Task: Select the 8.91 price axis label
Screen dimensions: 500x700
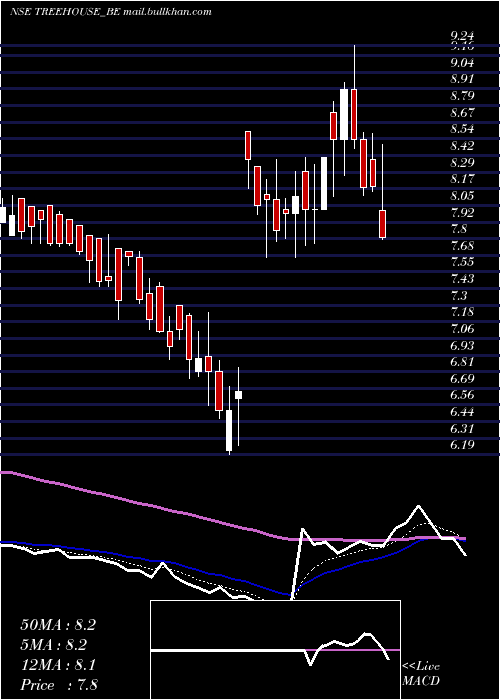Action: [462, 79]
